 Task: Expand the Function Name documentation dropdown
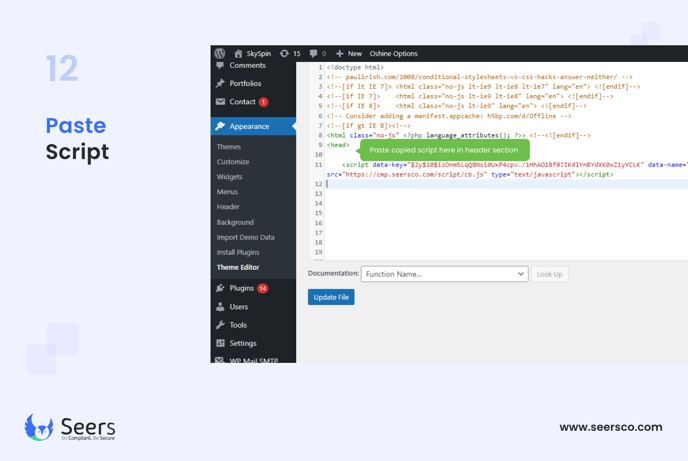click(444, 274)
